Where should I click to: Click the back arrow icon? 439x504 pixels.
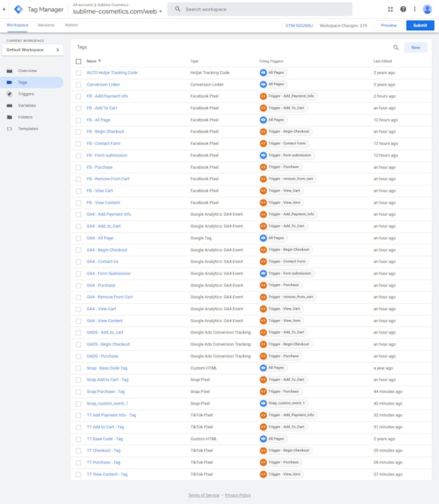click(4, 9)
